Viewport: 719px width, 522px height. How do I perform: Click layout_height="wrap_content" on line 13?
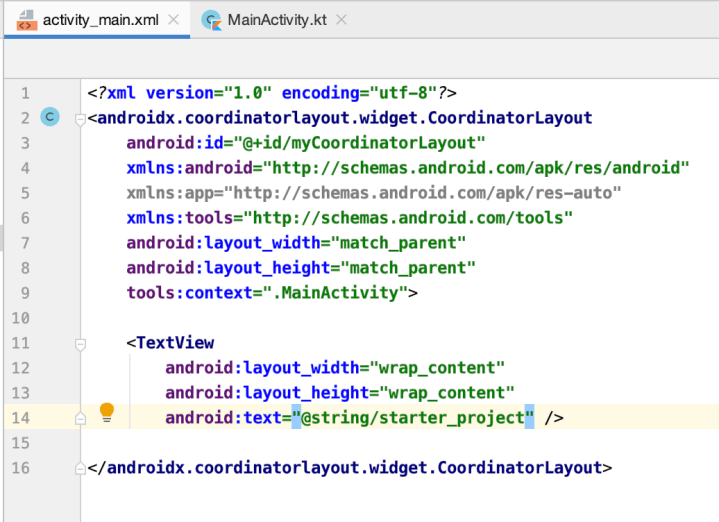click(340, 393)
